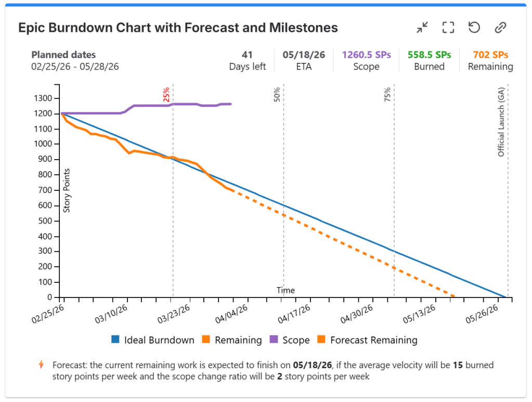Toggle the Ideal Burndown legend item

point(159,340)
